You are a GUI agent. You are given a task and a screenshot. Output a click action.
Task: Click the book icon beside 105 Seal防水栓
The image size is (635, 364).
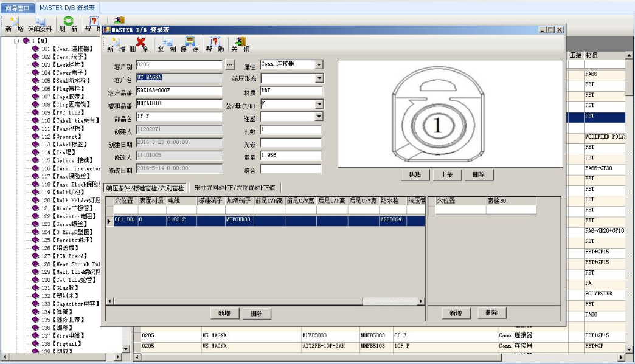36,80
